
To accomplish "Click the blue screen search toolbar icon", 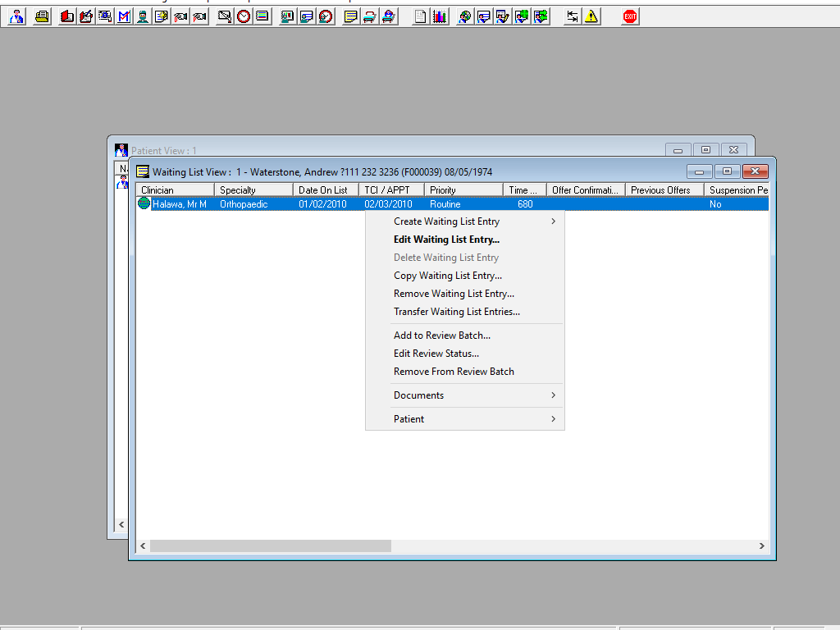I will point(105,16).
